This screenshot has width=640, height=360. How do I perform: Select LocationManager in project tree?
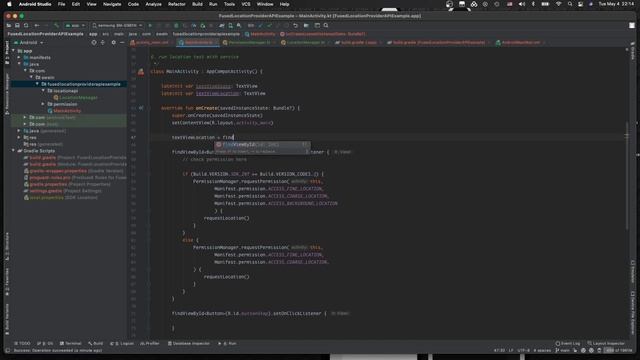(76, 98)
